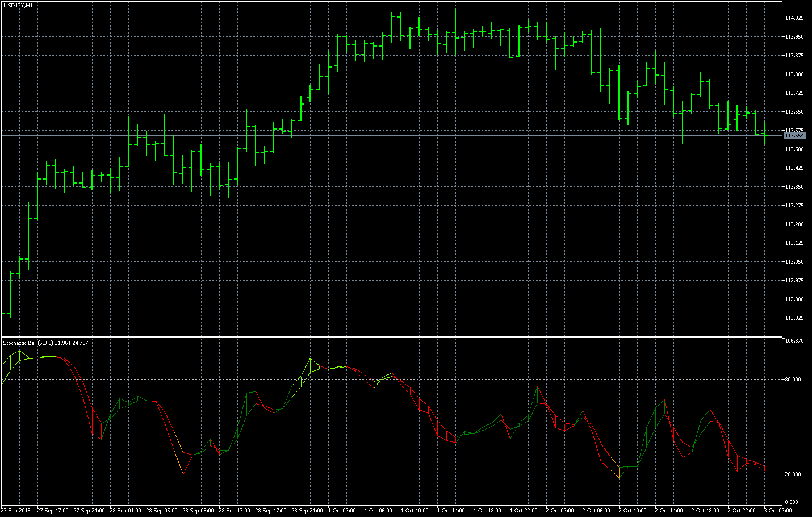Click the 1 Oct 02:00 time marker

[343, 511]
